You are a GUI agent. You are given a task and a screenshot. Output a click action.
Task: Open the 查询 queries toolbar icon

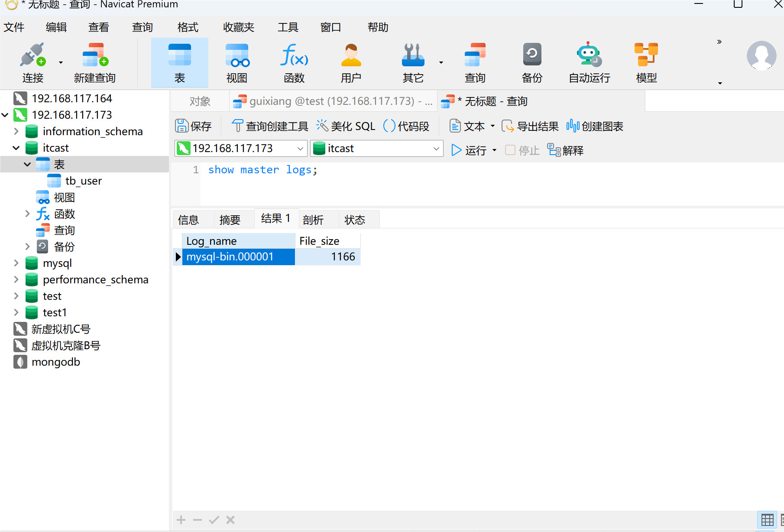tap(475, 63)
